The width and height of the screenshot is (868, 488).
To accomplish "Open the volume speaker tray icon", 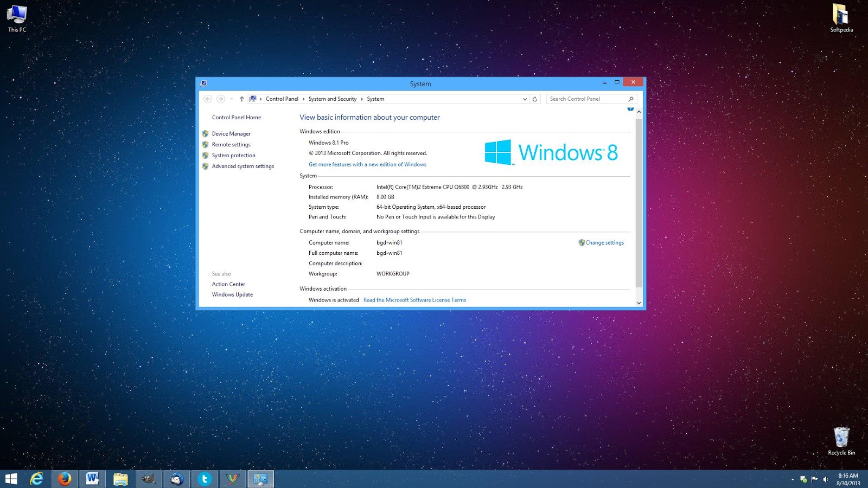I will pyautogui.click(x=826, y=479).
